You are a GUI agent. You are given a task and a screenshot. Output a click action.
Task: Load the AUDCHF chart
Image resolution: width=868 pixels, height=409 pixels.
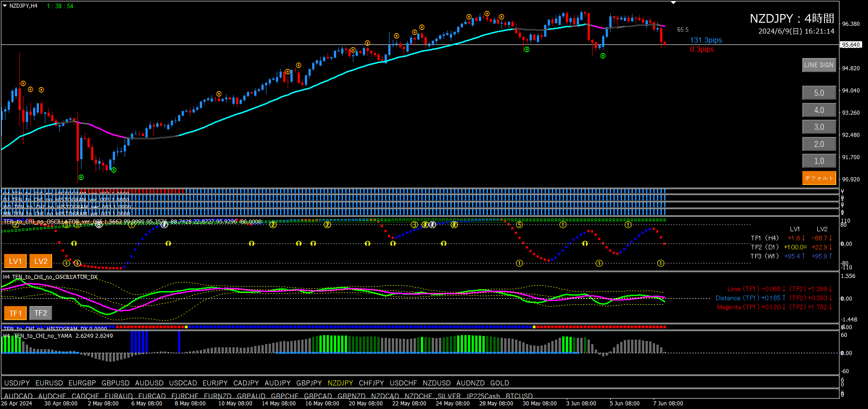pos(52,396)
